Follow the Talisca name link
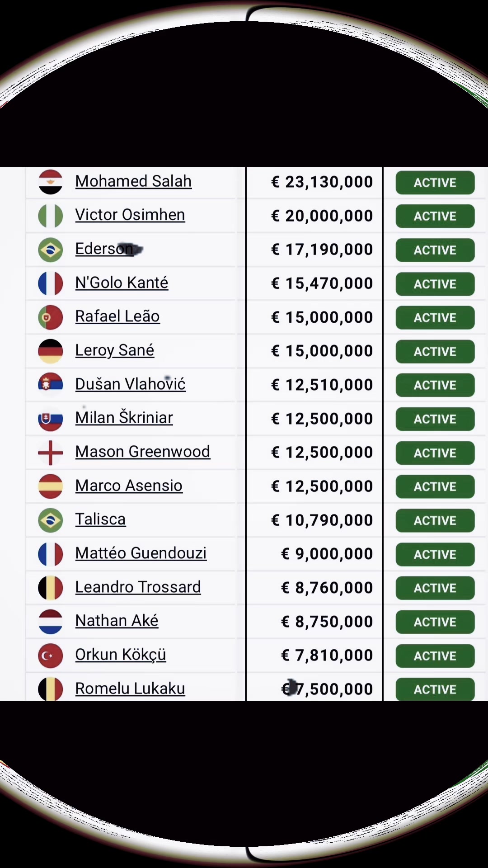Screen dimensions: 488x868 click(100, 519)
